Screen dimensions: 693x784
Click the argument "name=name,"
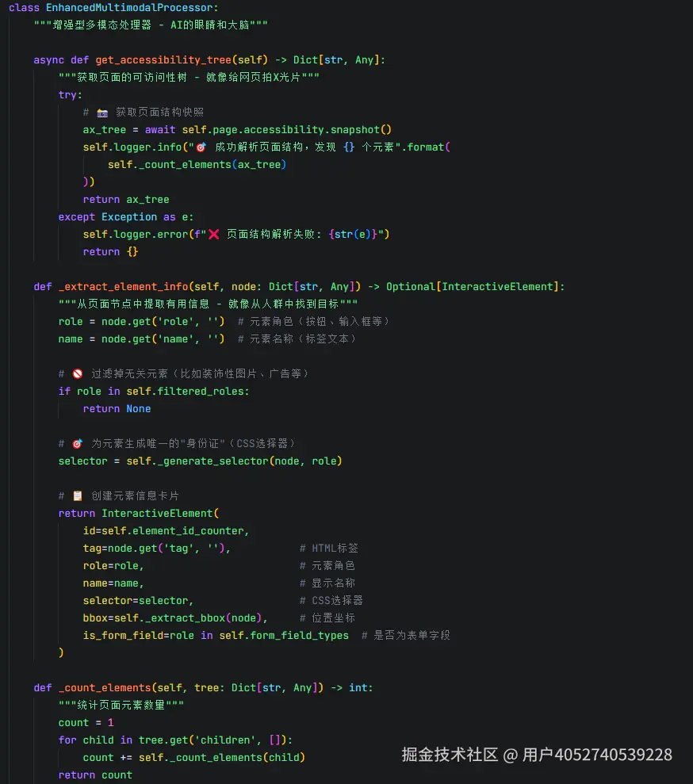[x=113, y=583]
